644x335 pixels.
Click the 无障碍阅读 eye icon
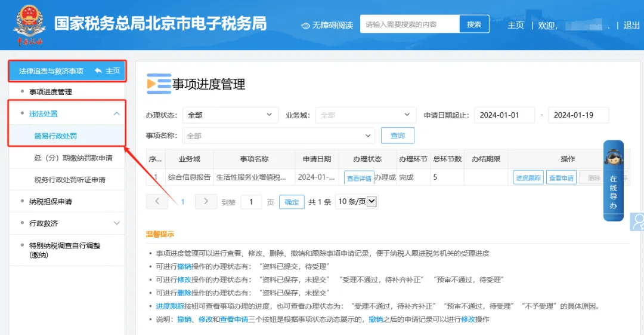click(305, 26)
